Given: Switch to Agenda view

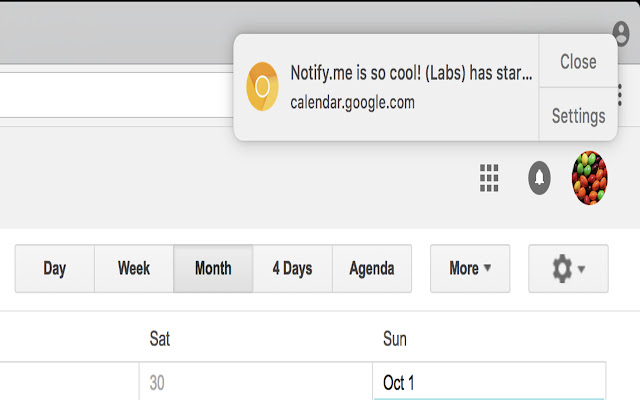Looking at the screenshot, I should tap(372, 269).
